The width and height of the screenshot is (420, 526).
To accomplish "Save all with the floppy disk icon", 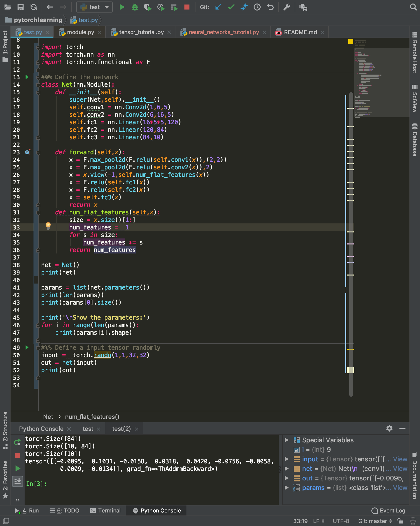I will coord(21,7).
